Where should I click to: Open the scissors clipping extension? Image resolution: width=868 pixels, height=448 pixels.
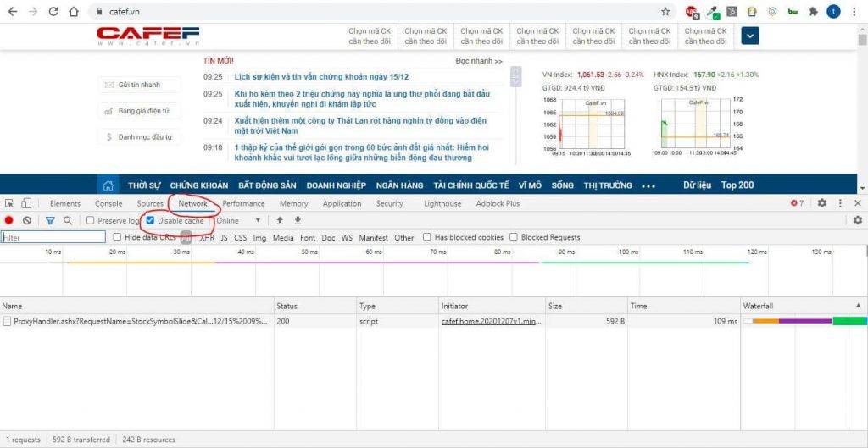[732, 12]
